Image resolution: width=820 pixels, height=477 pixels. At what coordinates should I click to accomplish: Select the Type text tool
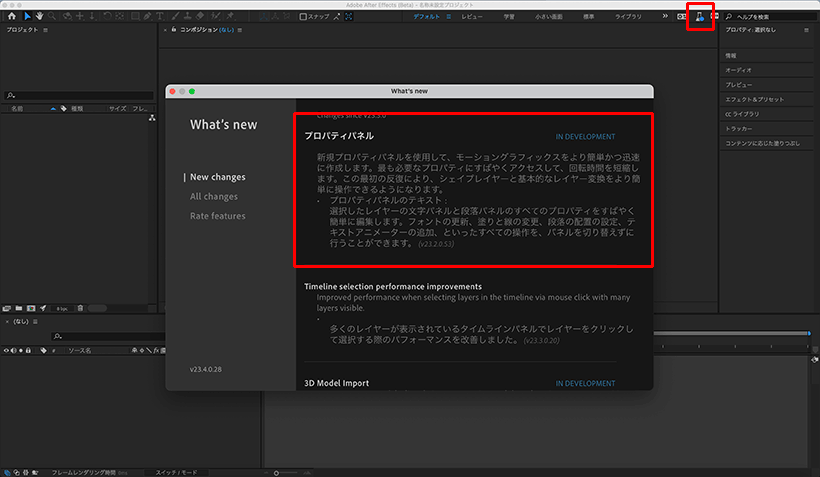[x=160, y=16]
